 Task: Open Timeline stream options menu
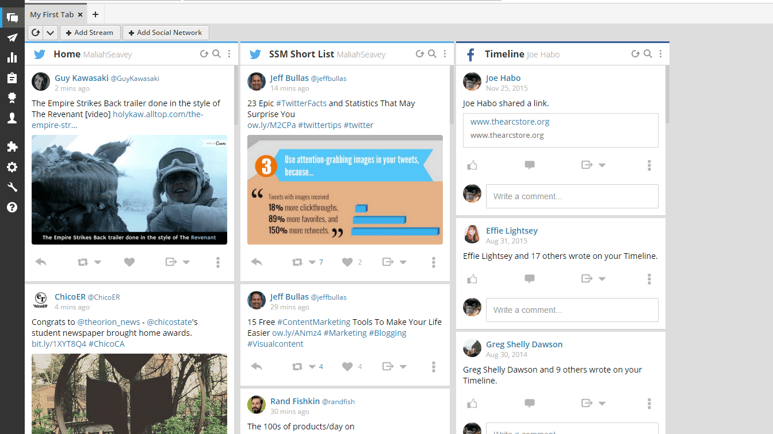[x=661, y=54]
